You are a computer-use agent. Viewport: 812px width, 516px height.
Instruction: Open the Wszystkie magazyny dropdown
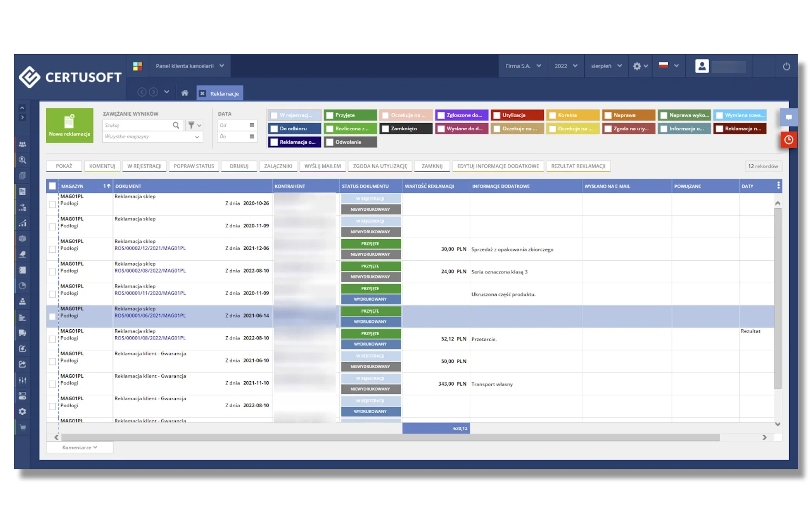(152, 137)
